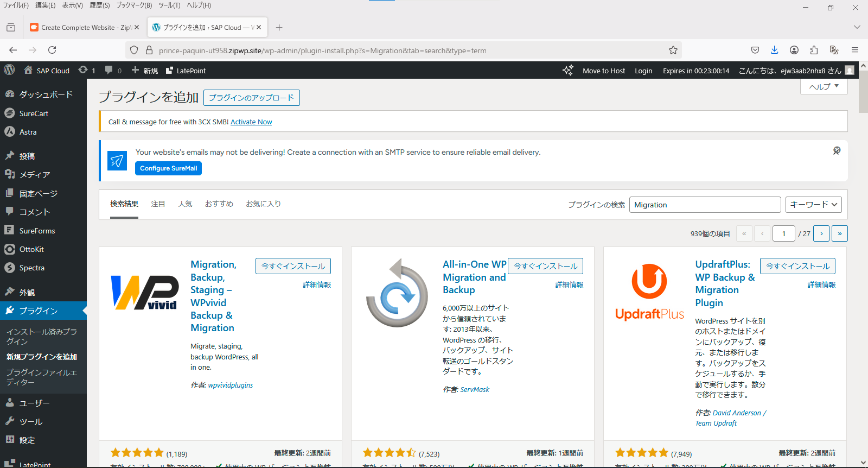Go to next results page
This screenshot has width=868, height=468.
(x=821, y=233)
